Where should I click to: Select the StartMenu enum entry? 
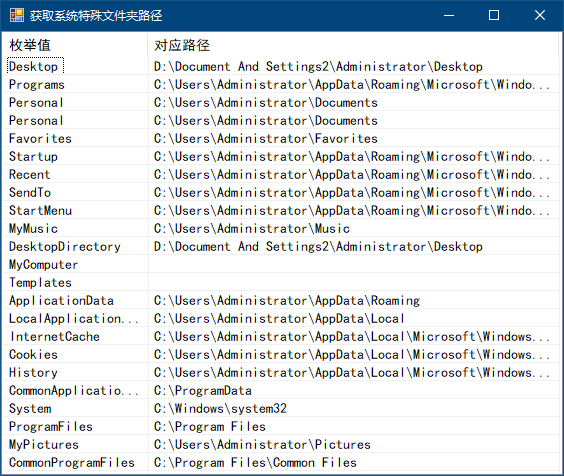[x=40, y=210]
